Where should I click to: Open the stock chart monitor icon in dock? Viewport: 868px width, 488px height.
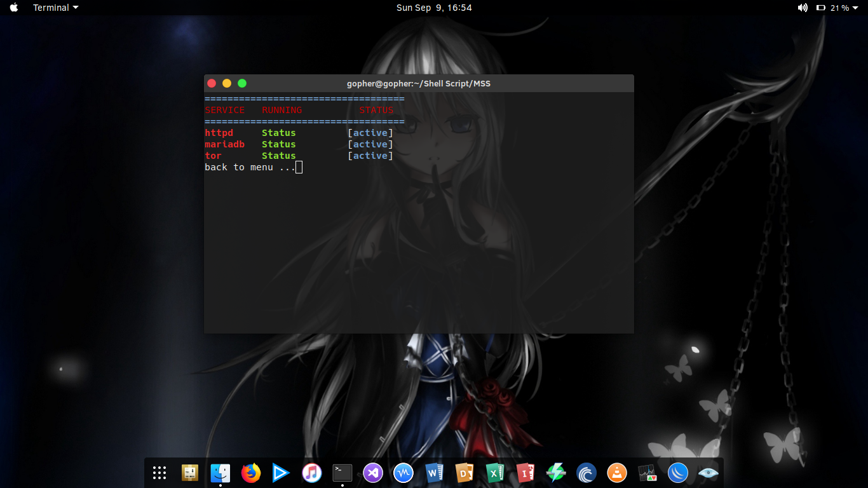click(x=648, y=473)
